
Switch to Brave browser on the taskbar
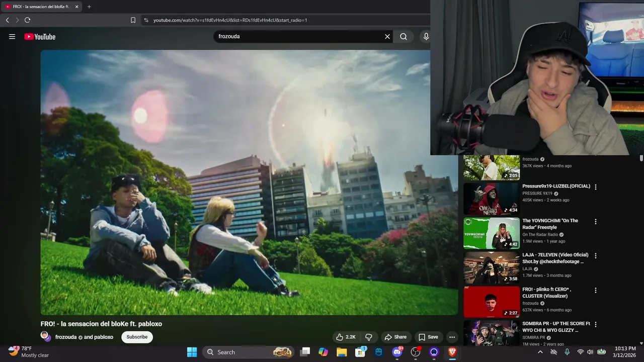[x=452, y=352]
